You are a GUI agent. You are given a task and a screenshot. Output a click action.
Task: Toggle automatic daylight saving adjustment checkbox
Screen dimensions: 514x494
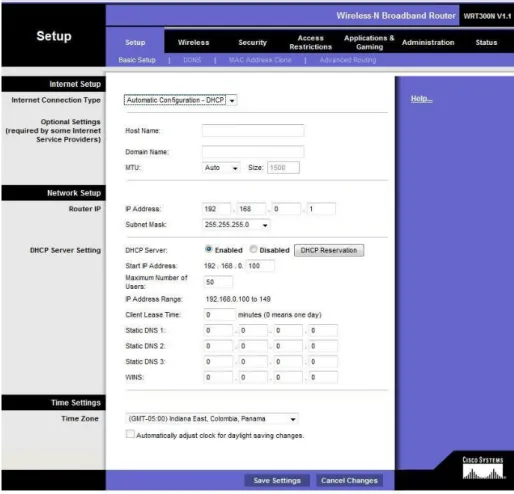click(x=130, y=434)
